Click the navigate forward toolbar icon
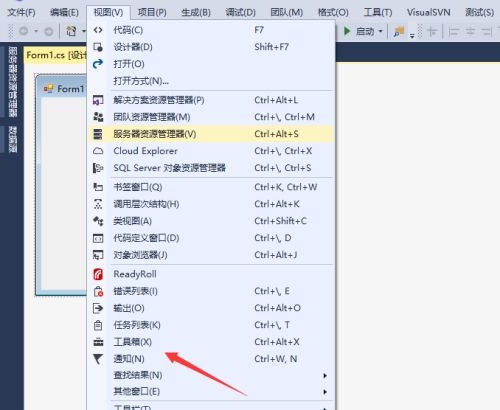 tap(49, 31)
